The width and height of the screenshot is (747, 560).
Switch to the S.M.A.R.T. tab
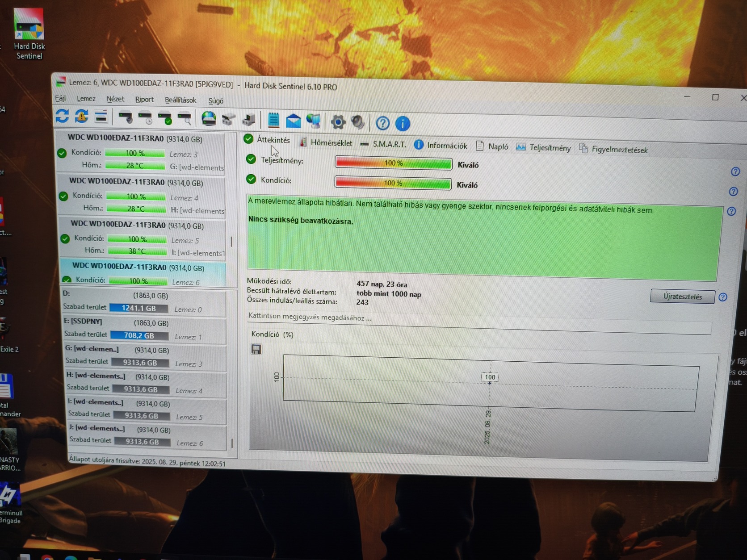[x=383, y=144]
